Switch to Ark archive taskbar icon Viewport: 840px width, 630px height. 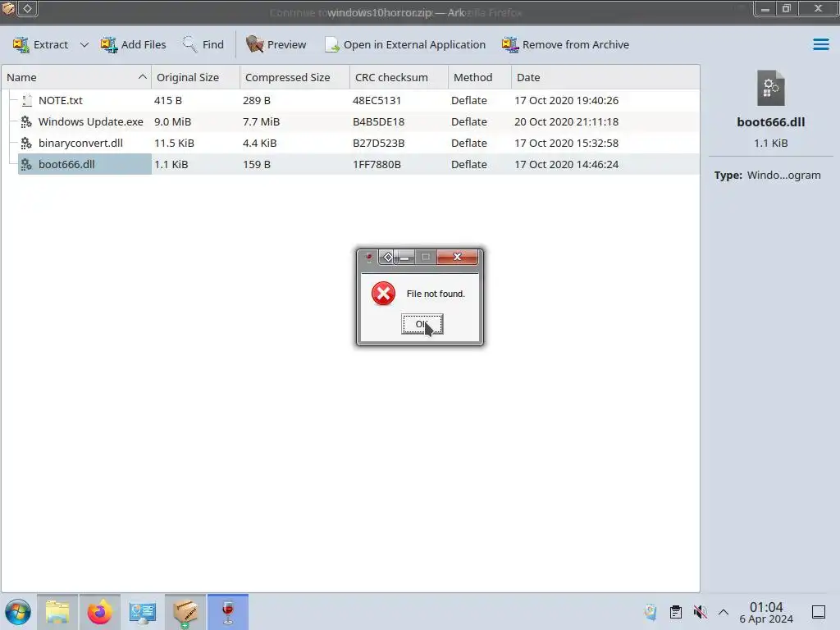tap(185, 612)
